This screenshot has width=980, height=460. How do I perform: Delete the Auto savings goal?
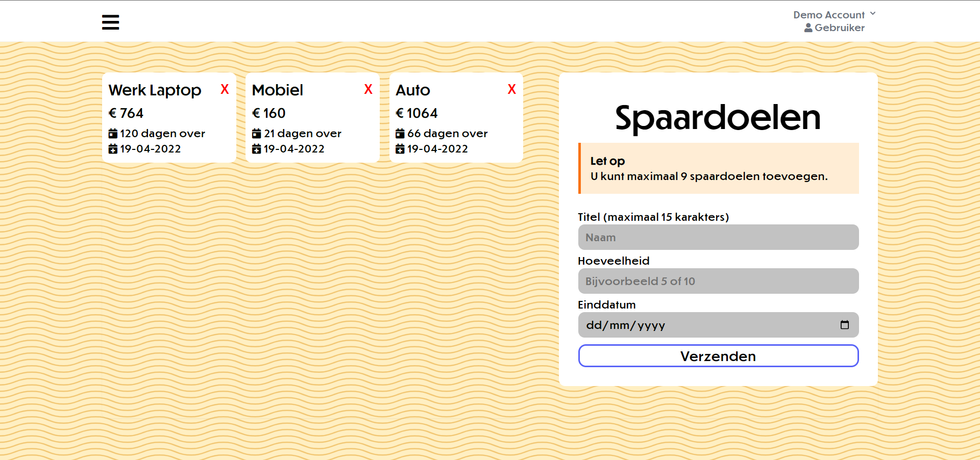click(512, 89)
